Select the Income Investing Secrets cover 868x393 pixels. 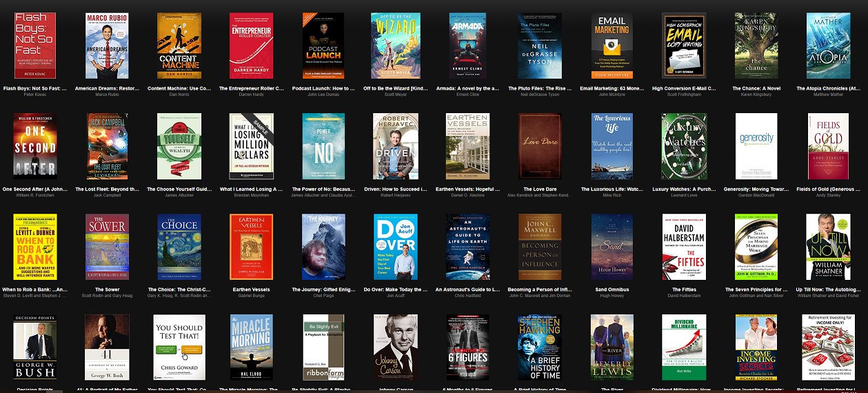[756, 347]
